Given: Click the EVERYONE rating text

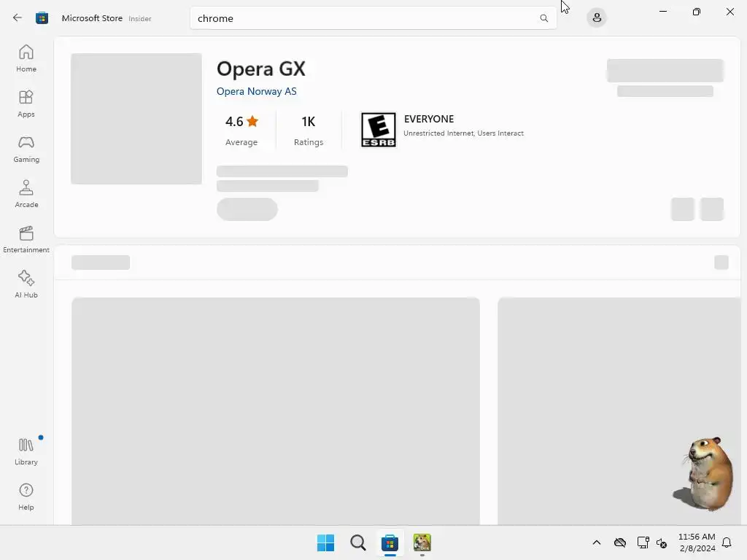Looking at the screenshot, I should (x=429, y=119).
